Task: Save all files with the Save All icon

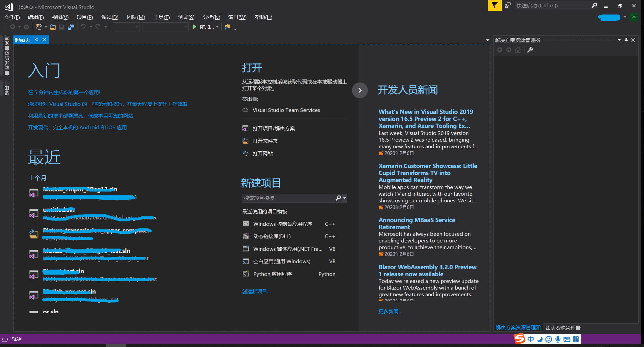Action: pyautogui.click(x=70, y=27)
